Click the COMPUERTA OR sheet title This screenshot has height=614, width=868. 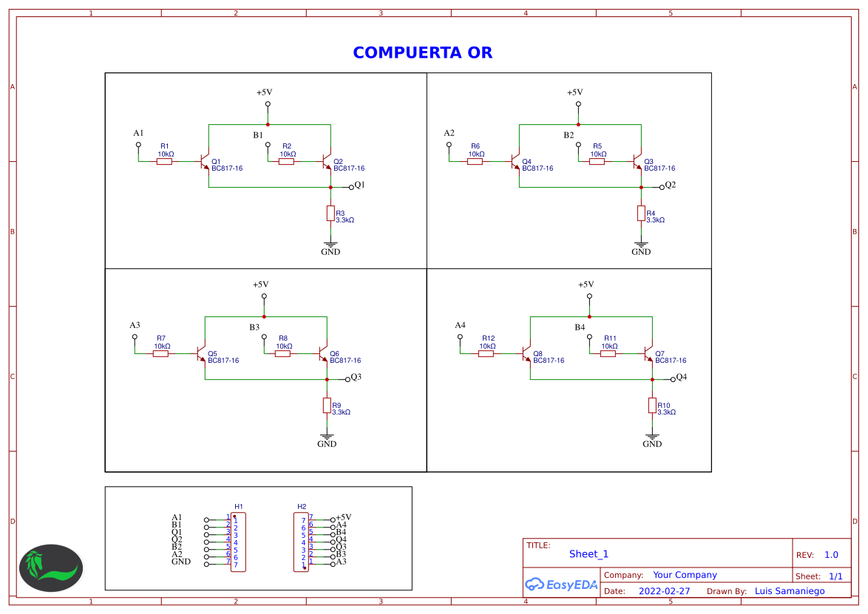coord(421,52)
